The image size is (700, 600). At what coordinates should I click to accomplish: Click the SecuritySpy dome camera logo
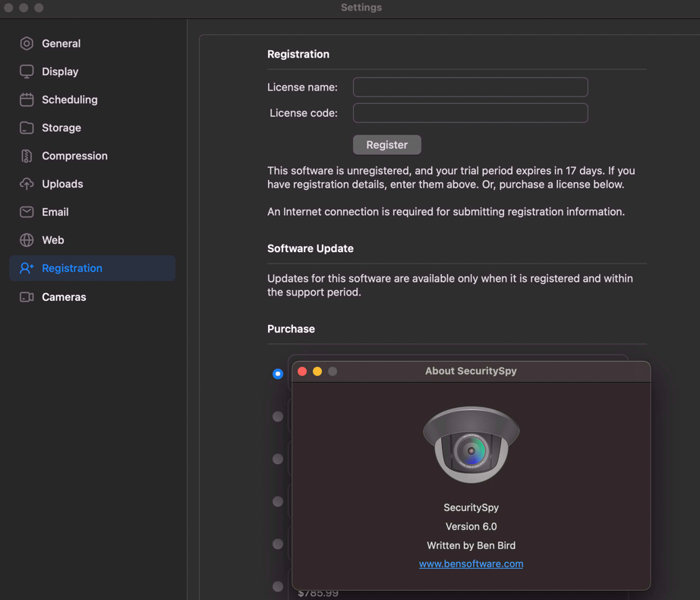pos(471,444)
